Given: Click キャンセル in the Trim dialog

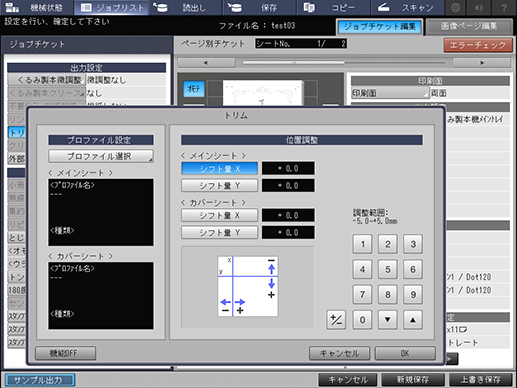Looking at the screenshot, I should click(x=339, y=353).
